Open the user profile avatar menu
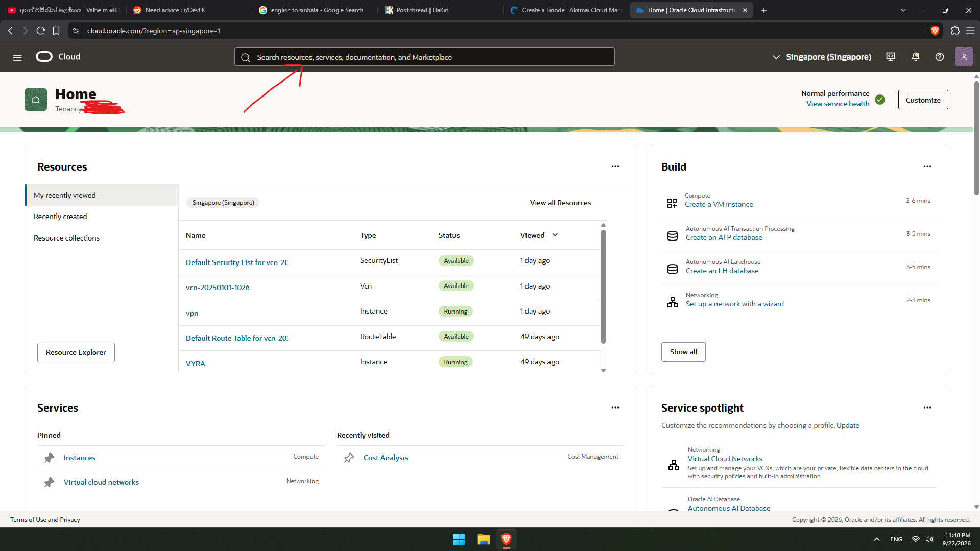980x551 pixels. [x=964, y=57]
